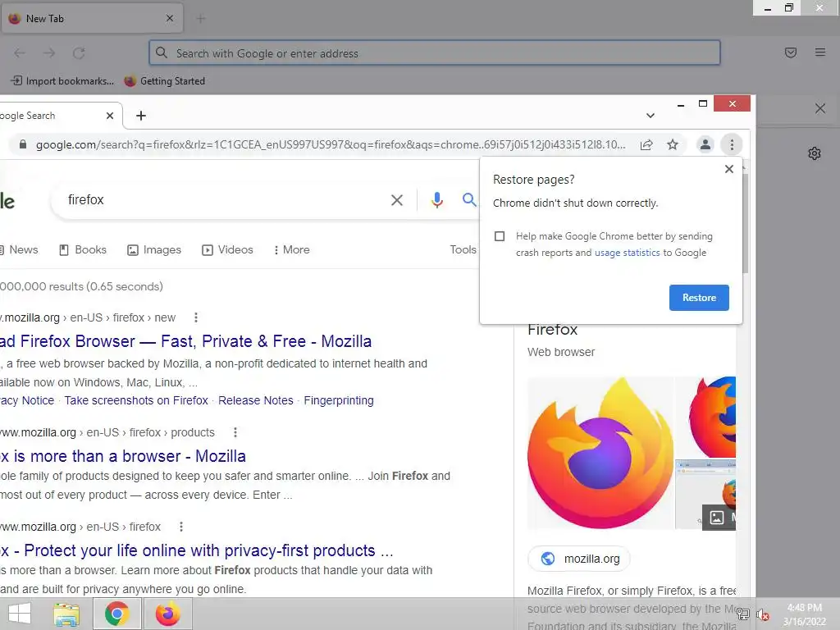Viewport: 840px width, 630px height.
Task: Start voice search microphone icon
Action: 437,200
